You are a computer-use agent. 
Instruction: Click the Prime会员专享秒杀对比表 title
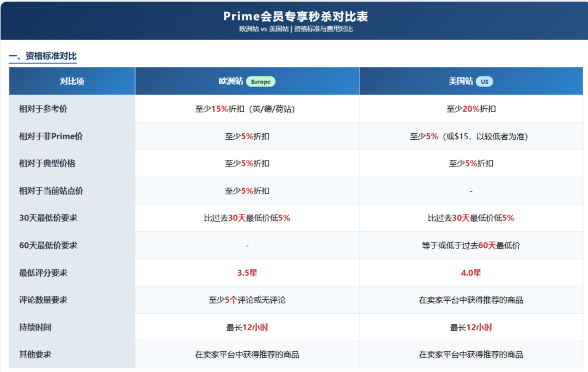click(296, 16)
